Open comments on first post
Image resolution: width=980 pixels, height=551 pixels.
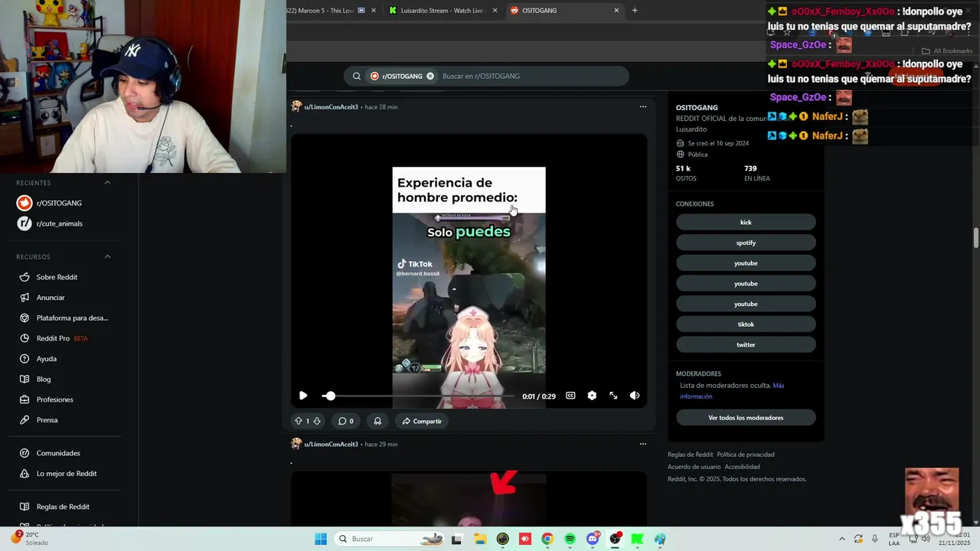(346, 421)
